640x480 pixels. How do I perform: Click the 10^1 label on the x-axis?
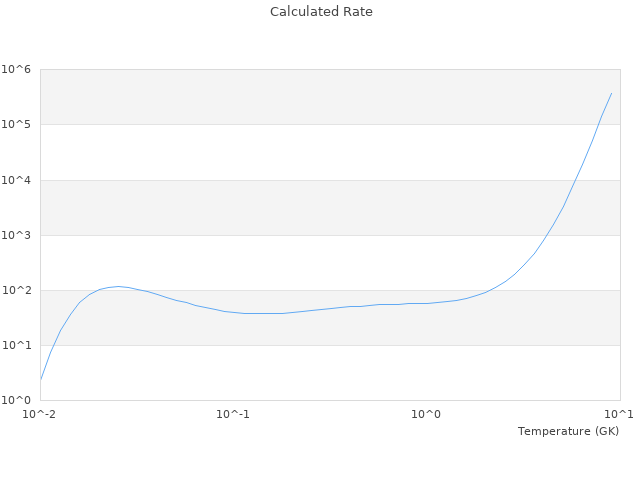(x=618, y=414)
